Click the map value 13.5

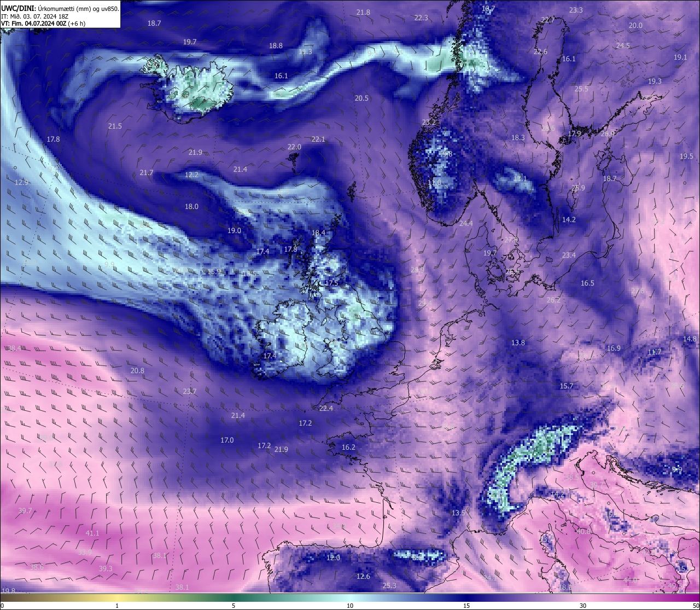[x=458, y=513]
